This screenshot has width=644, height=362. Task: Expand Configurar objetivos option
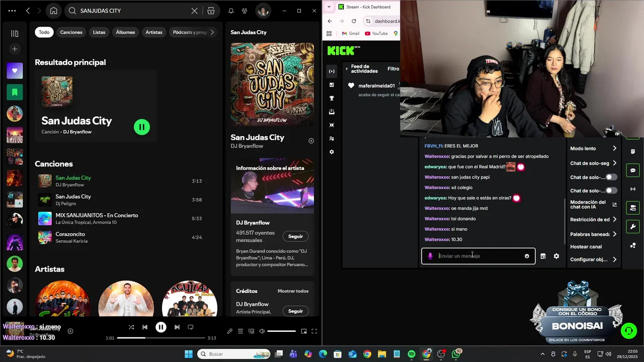593,259
